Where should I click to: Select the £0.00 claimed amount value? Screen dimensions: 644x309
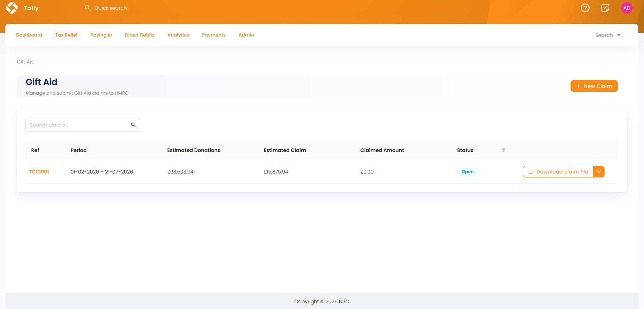[367, 172]
